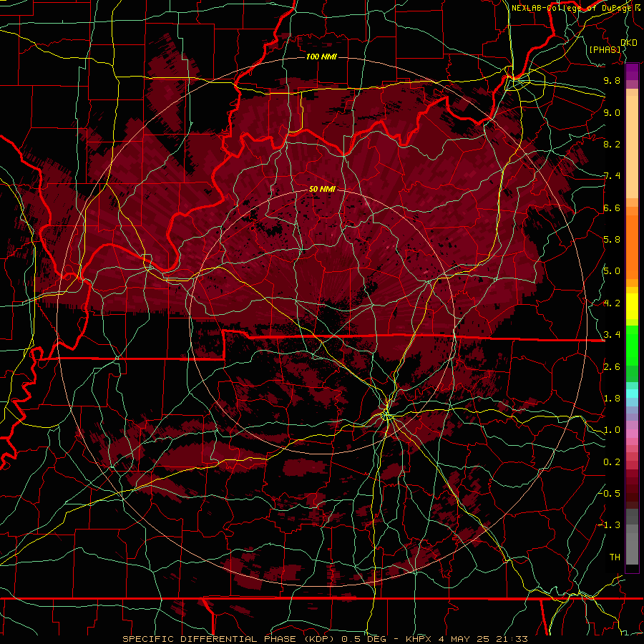This screenshot has height=644, width=644.
Task: Click the [PHAS] legend unit label
Action: point(605,49)
